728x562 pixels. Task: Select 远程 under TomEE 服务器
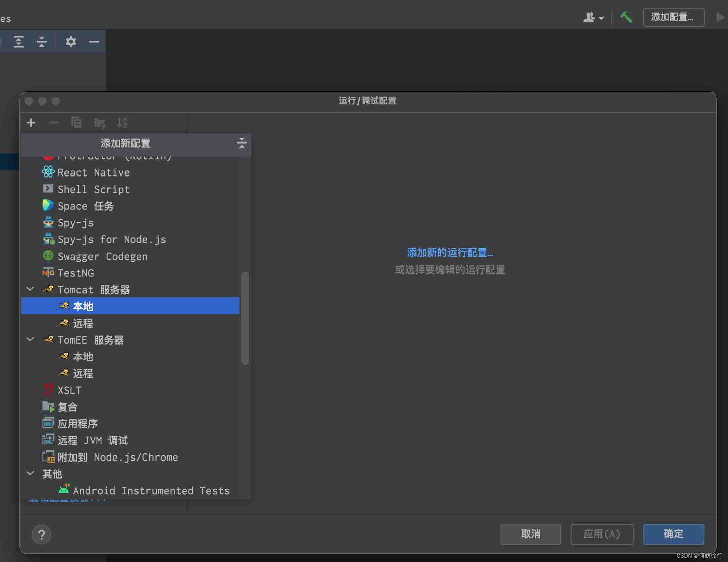130,373
